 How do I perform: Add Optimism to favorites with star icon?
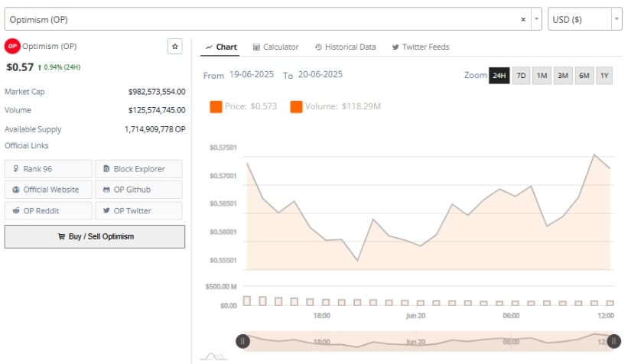tap(174, 46)
